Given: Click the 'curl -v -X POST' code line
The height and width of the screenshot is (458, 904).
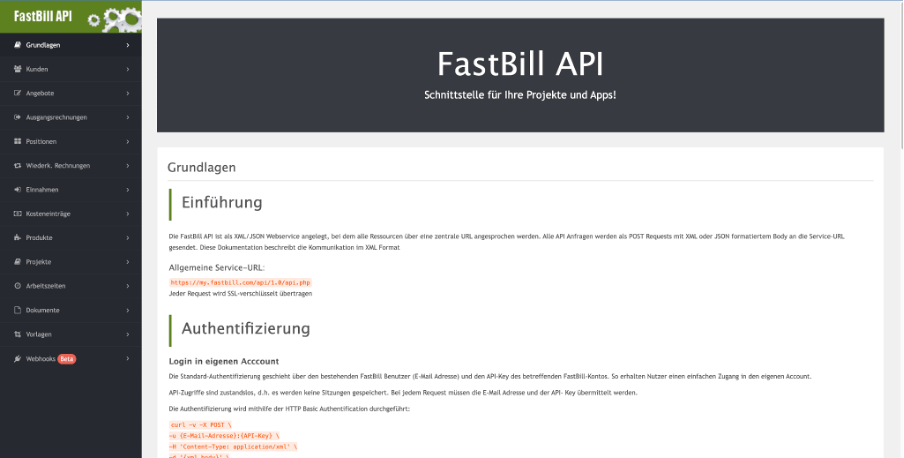Looking at the screenshot, I should point(201,425).
